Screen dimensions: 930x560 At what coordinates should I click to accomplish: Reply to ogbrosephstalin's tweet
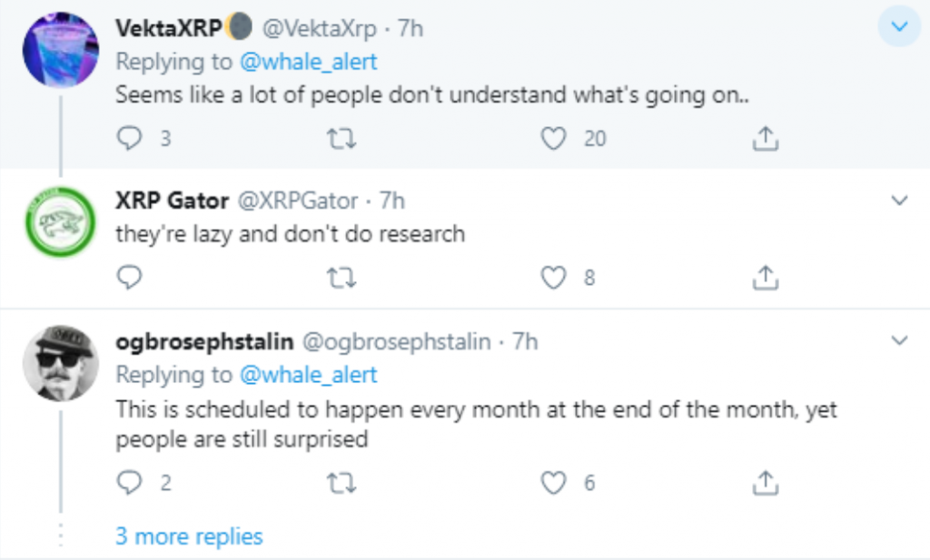(x=129, y=482)
